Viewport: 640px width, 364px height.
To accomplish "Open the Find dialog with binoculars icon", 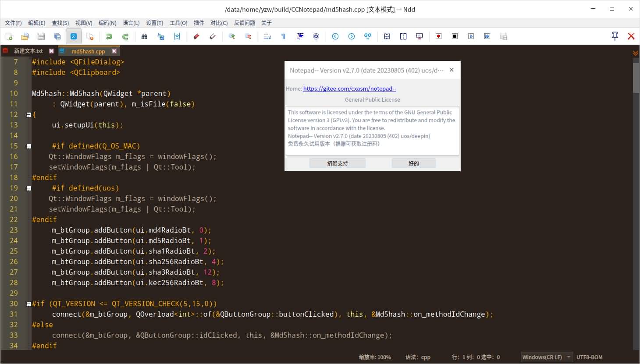I will click(145, 36).
